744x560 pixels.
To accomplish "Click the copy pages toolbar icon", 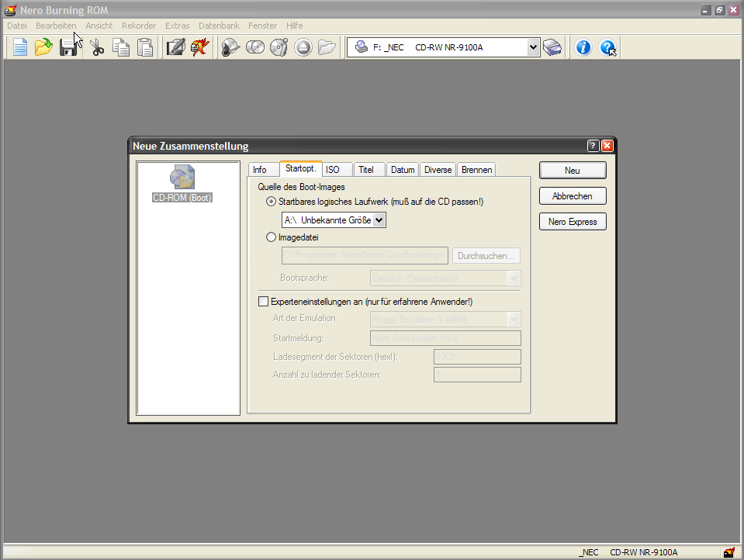I will coord(121,47).
